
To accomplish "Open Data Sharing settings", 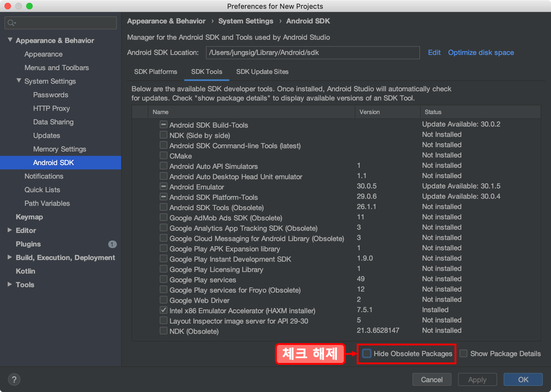I will 54,122.
